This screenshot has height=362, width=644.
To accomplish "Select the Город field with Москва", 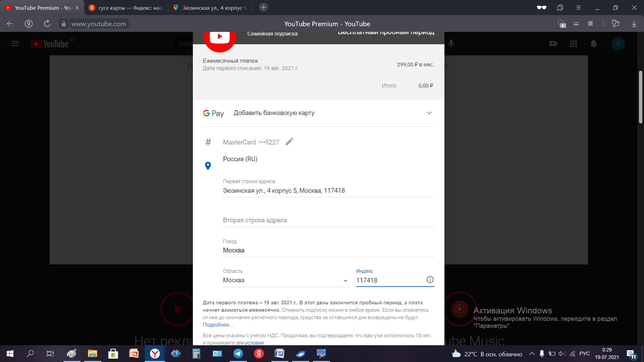I will 329,250.
